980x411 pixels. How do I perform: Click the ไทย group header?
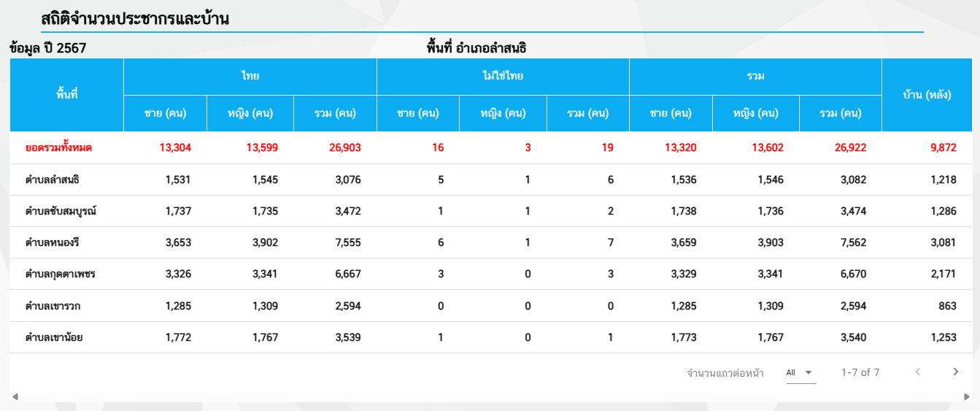pos(250,76)
